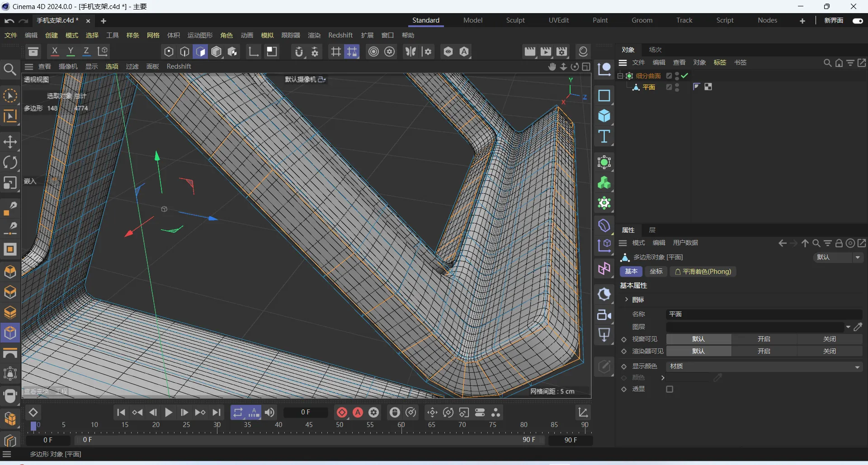This screenshot has width=868, height=465.
Task: Expand the 图标 section
Action: (x=627, y=300)
